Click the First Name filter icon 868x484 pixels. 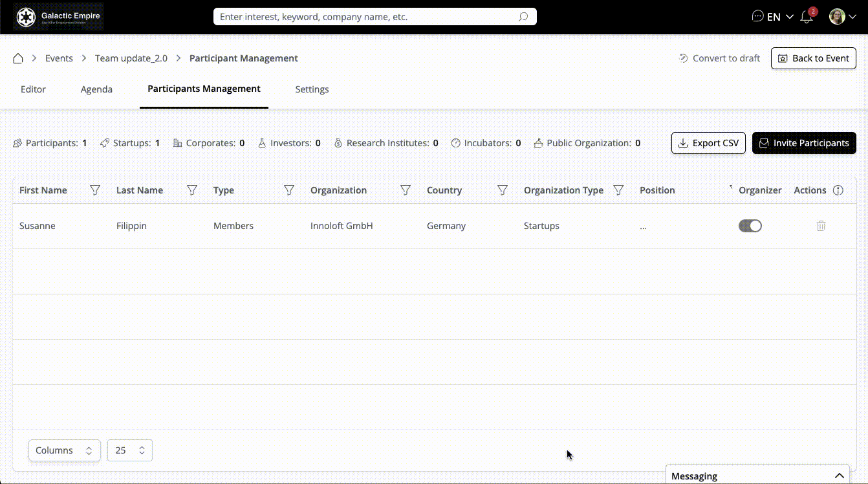coord(95,190)
